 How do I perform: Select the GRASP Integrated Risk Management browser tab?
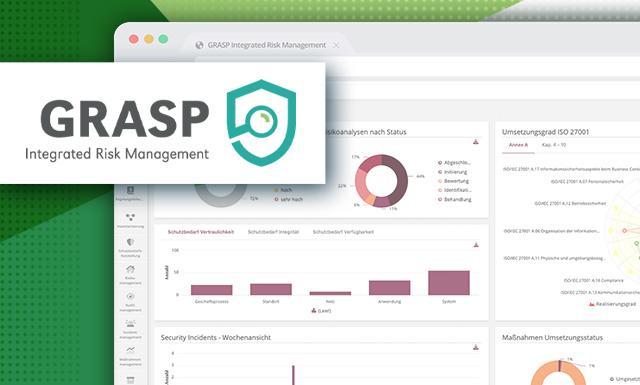click(267, 45)
